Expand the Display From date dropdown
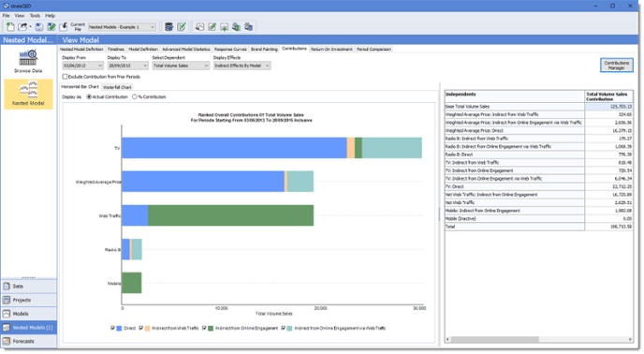This screenshot has width=644, height=354. [x=100, y=66]
